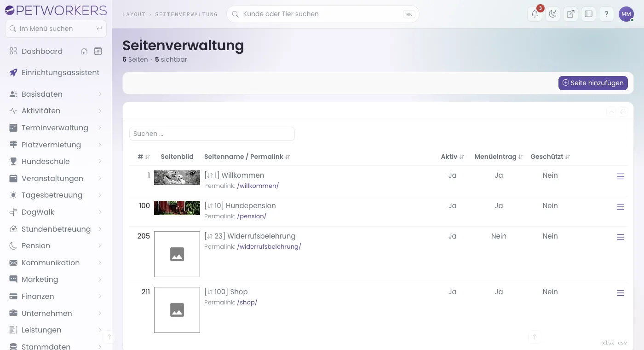644x350 pixels.
Task: Sort by Geschützt column
Action: click(x=550, y=157)
